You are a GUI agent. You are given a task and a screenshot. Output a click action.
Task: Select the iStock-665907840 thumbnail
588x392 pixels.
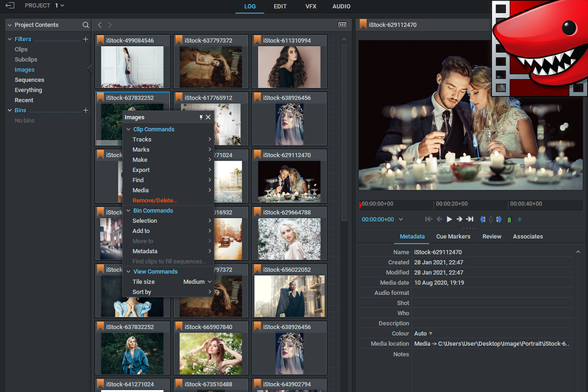point(211,353)
